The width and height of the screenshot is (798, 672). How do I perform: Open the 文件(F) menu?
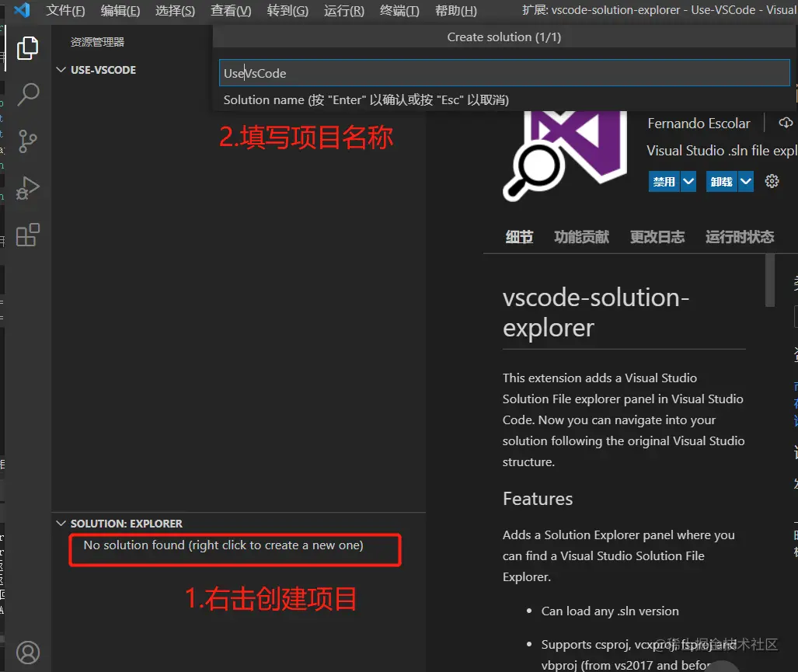click(65, 10)
